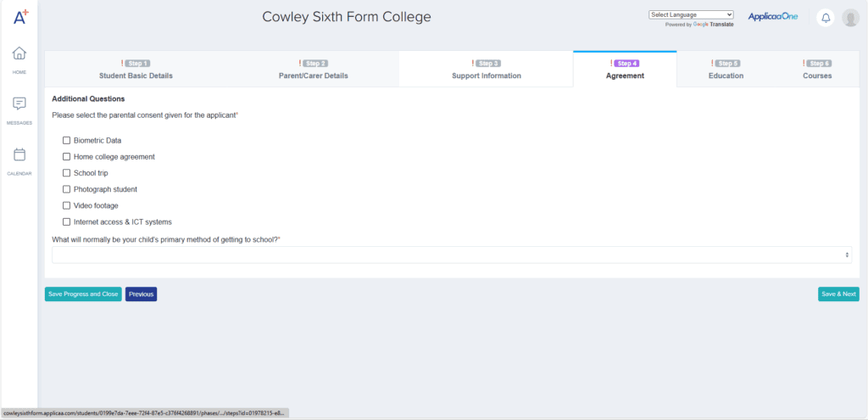The height and width of the screenshot is (420, 868).
Task: Check the School trip consent box
Action: coord(67,173)
